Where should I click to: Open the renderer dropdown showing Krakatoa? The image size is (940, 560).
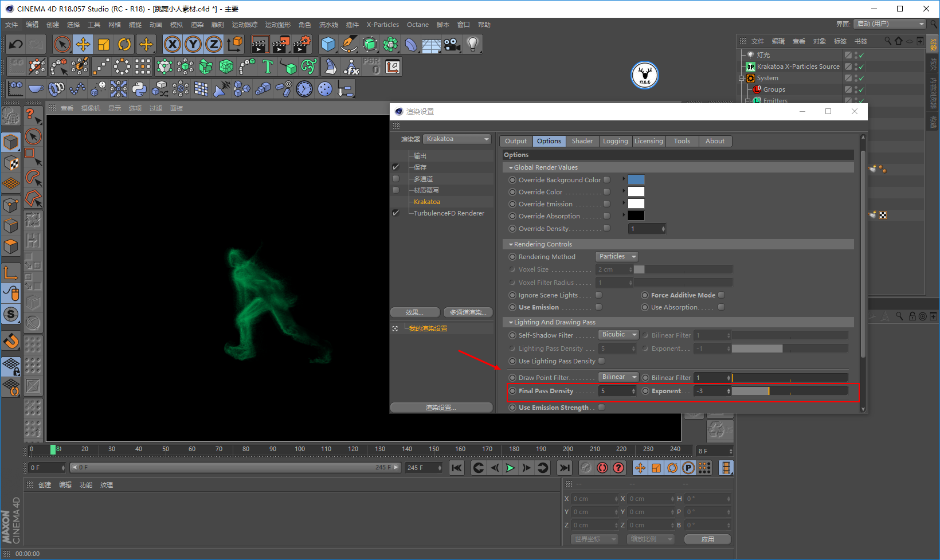[457, 139]
